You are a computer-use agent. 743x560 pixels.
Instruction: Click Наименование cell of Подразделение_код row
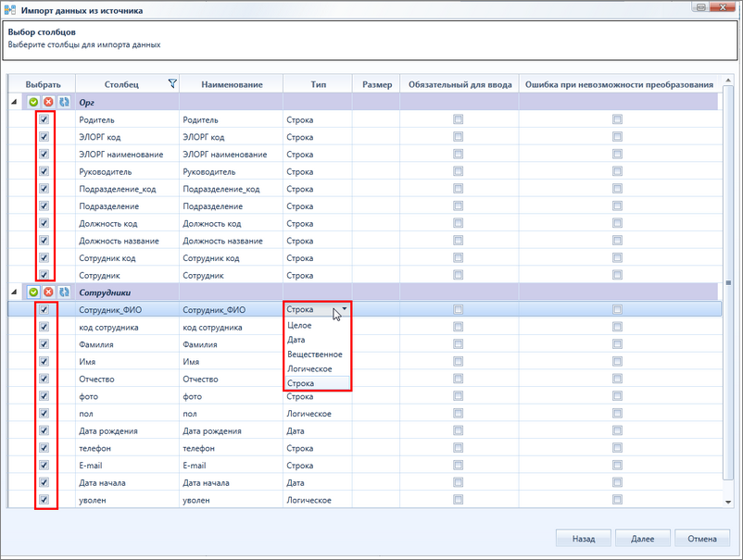tap(232, 189)
